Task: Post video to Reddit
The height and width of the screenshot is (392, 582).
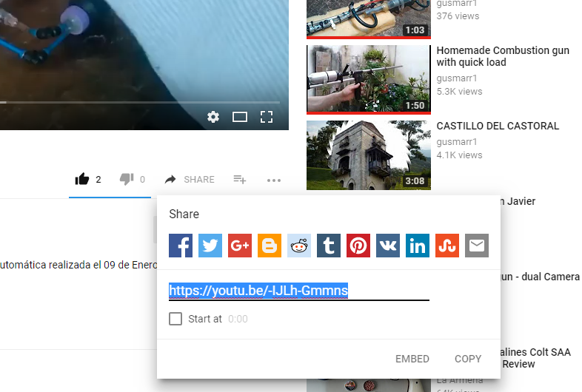Action: point(299,246)
